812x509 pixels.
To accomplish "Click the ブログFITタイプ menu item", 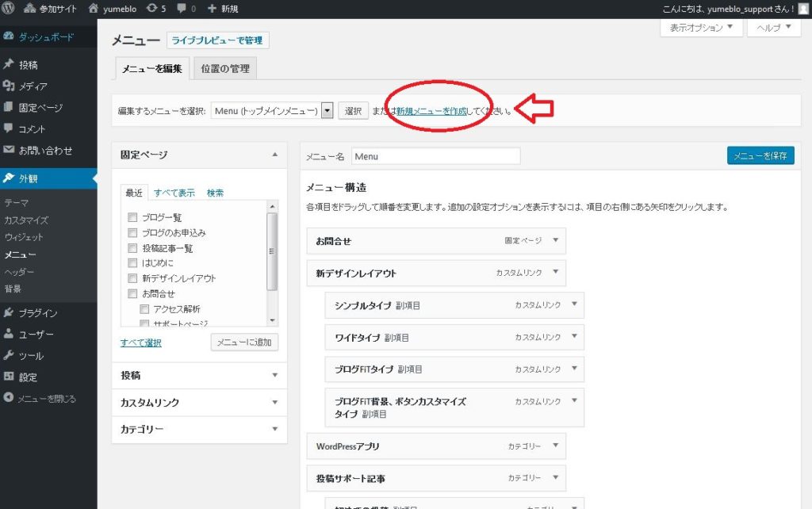I will coord(454,369).
